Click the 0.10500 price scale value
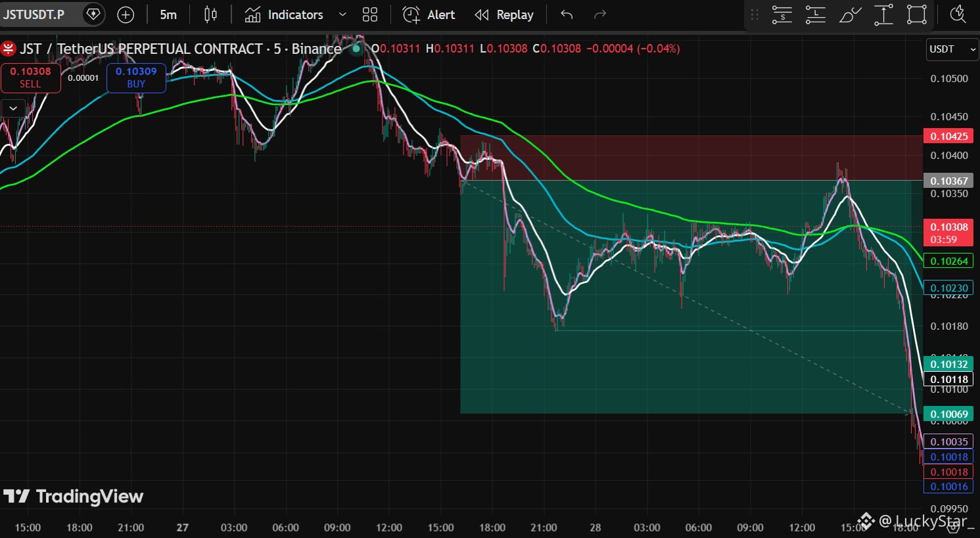The width and height of the screenshot is (980, 538). click(949, 79)
